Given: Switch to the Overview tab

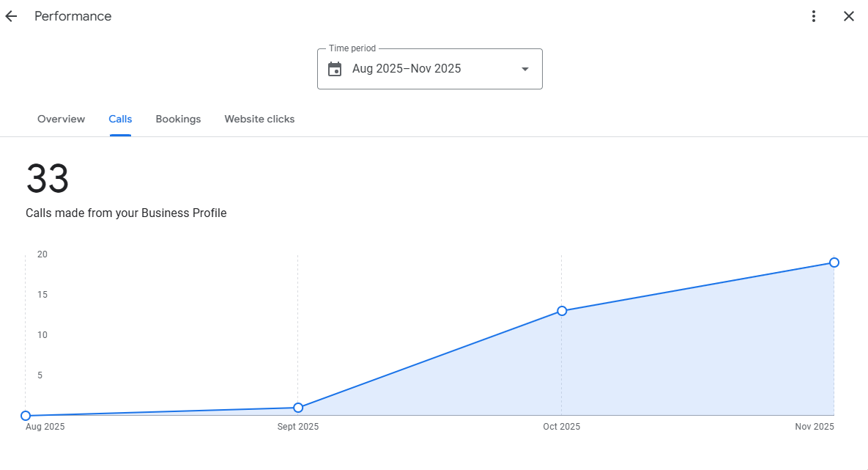Looking at the screenshot, I should 61,119.
